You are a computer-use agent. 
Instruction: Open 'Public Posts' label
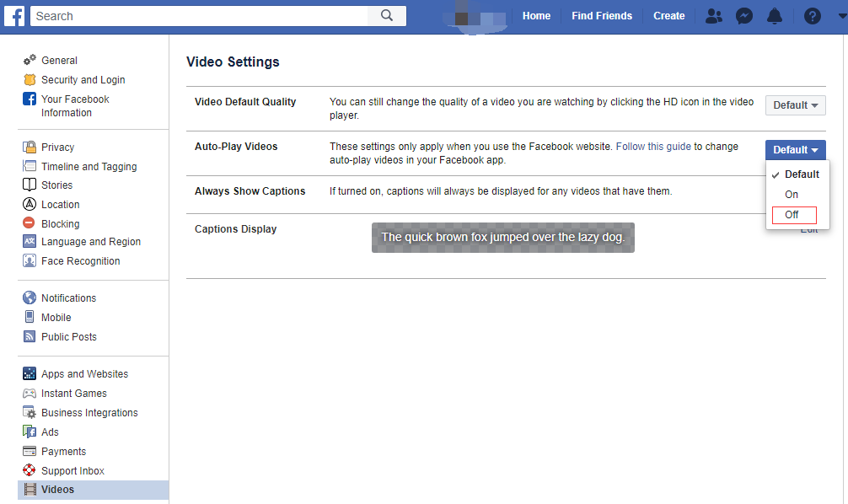tap(69, 337)
